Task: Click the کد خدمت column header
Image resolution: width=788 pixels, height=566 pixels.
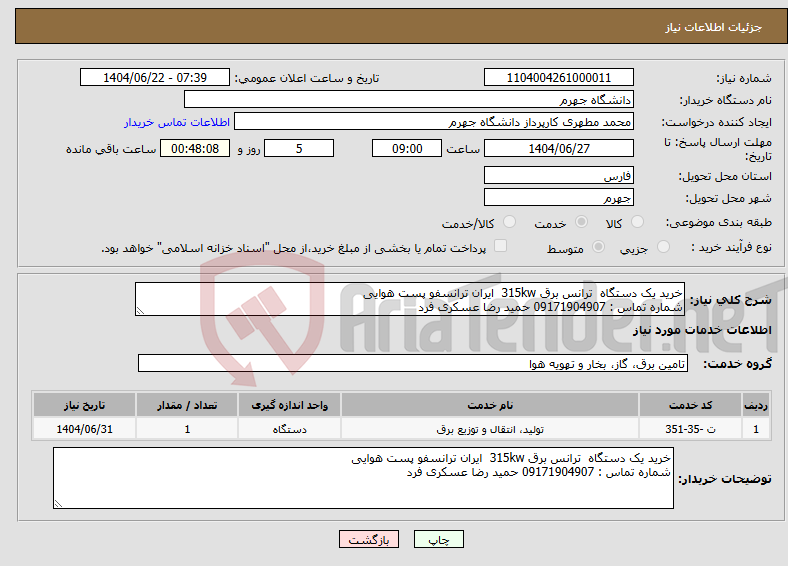Action: [691, 405]
